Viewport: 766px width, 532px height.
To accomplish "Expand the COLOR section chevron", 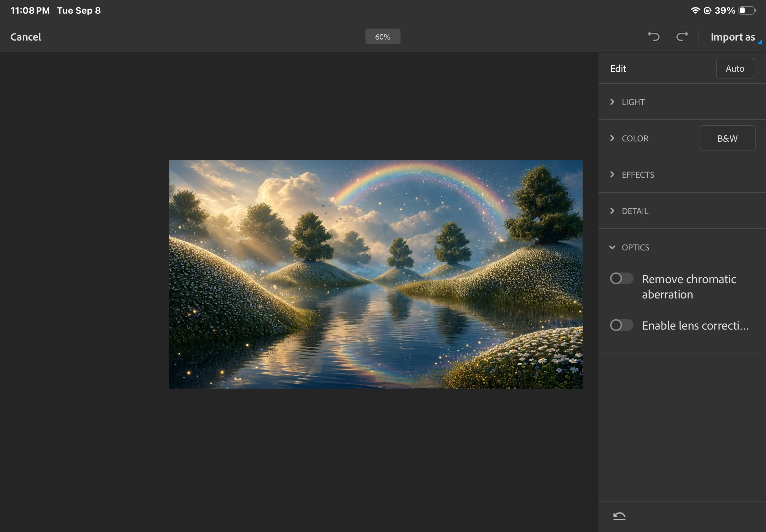I will pyautogui.click(x=612, y=138).
